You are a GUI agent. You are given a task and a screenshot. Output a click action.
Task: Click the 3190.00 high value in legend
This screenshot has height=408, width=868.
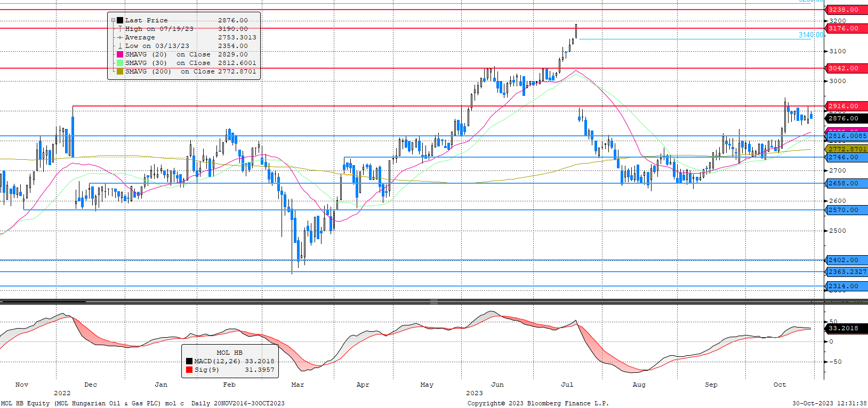point(233,29)
